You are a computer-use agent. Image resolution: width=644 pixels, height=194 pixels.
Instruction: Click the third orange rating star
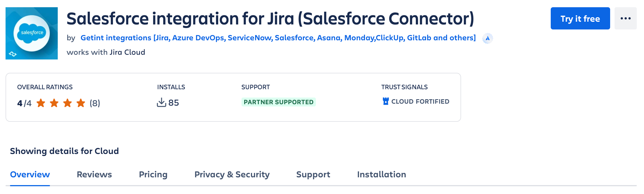click(67, 103)
